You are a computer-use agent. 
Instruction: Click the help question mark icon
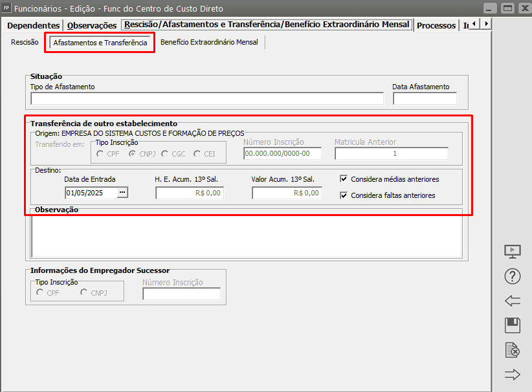tap(512, 276)
